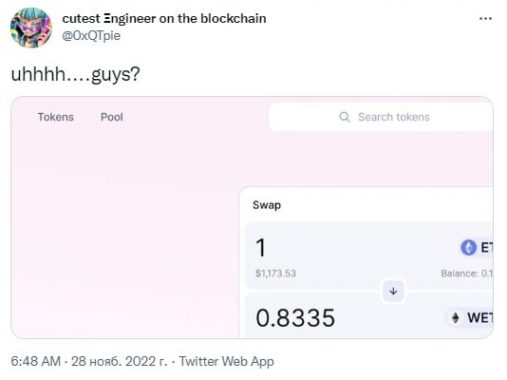The width and height of the screenshot is (507, 380).
Task: Open the tweet's three-dot more options menu
Action: tap(485, 19)
